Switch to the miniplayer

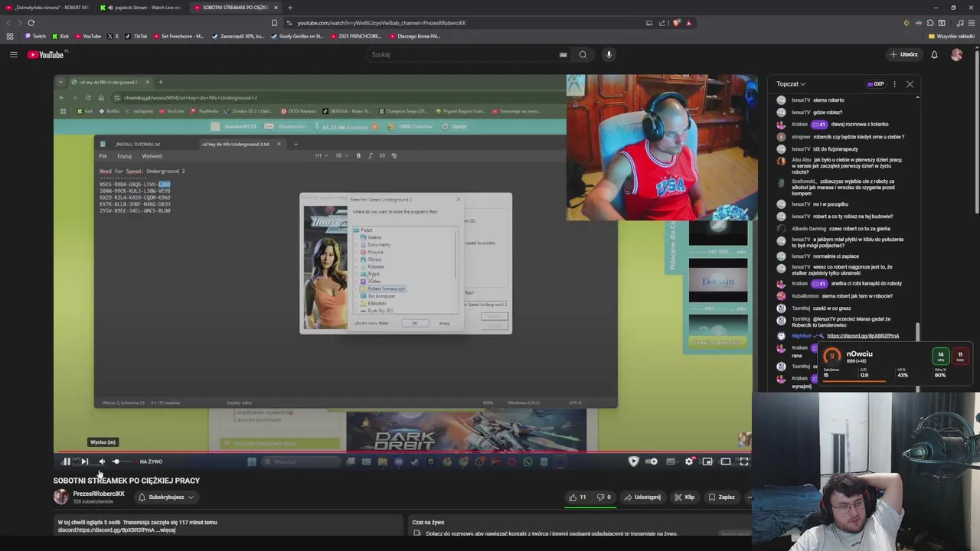pos(707,461)
